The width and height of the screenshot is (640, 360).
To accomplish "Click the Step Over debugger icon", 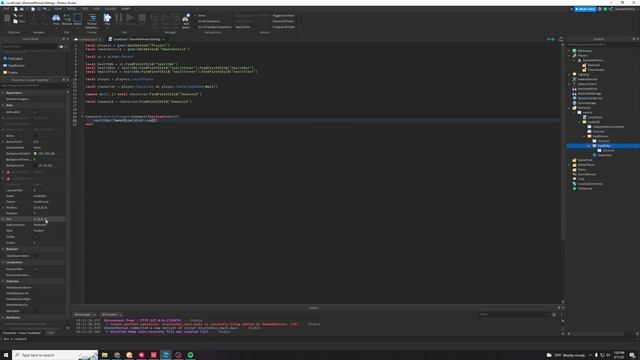I will [x=165, y=18].
